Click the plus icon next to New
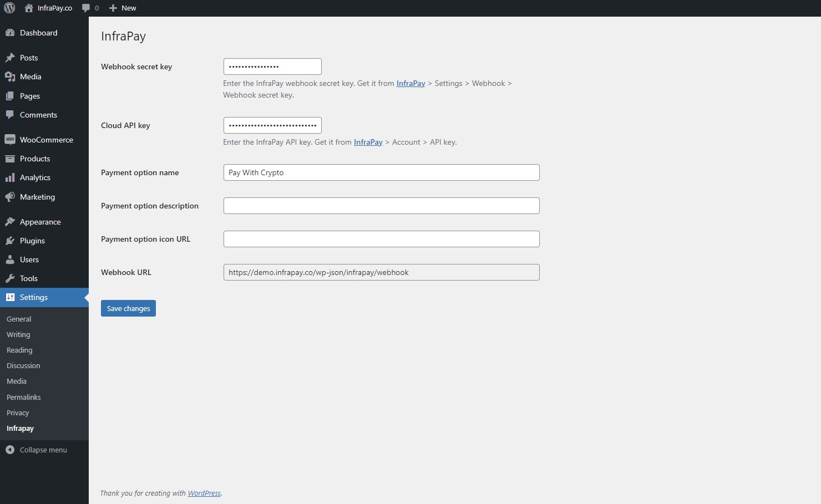Viewport: 821px width, 504px height. 113,8
